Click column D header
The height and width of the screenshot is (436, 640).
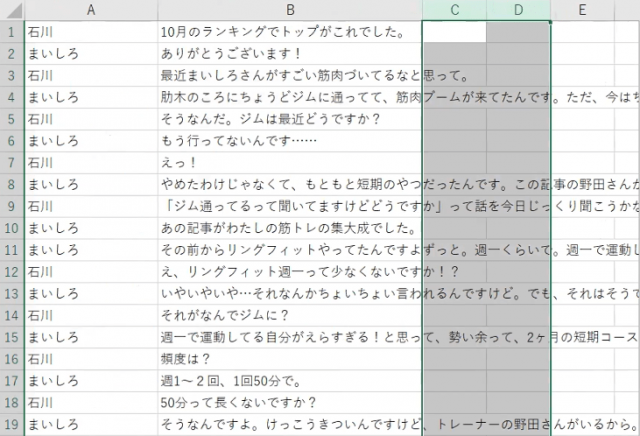[518, 10]
